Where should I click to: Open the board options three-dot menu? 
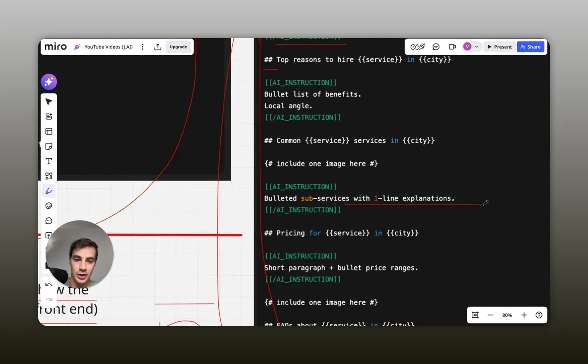point(142,47)
